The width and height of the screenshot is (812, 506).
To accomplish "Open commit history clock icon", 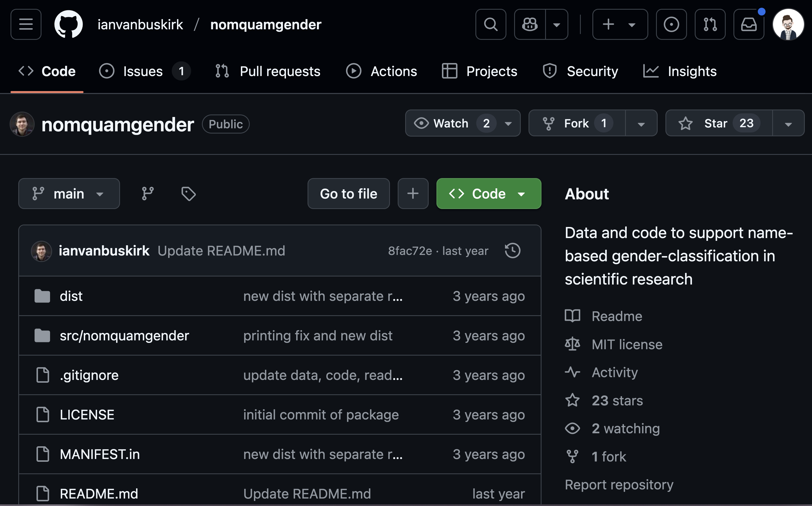I will [x=512, y=251].
